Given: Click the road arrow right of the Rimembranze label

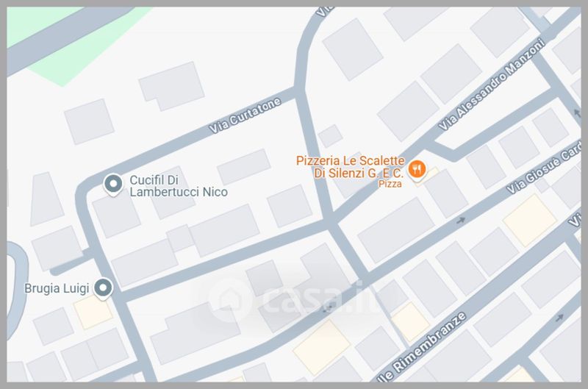Looking at the screenshot, I should [559, 318].
